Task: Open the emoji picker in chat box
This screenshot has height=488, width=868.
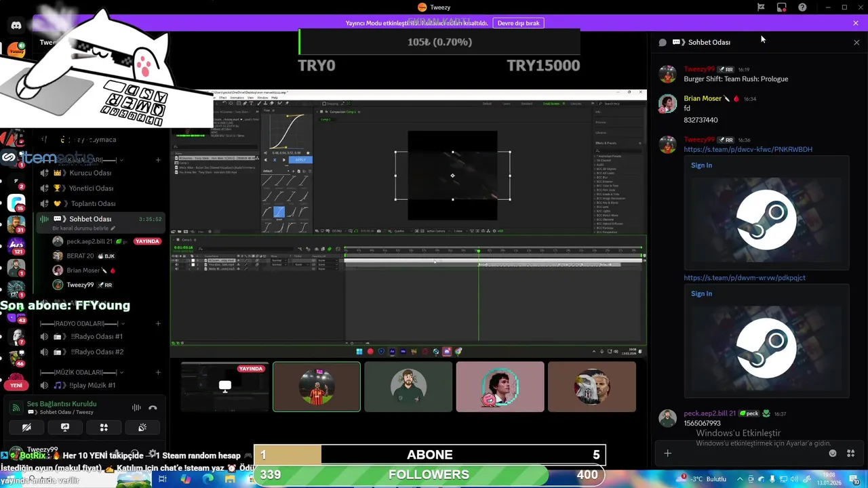Action: click(833, 453)
